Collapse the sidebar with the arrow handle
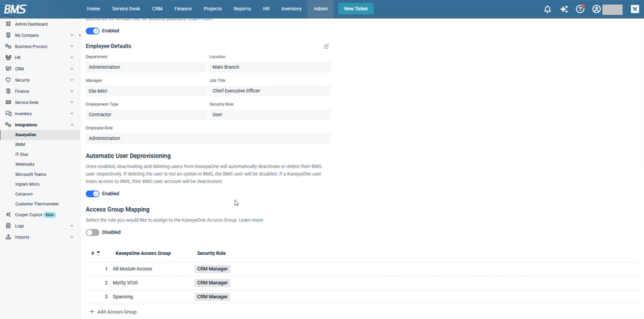 coord(79,35)
